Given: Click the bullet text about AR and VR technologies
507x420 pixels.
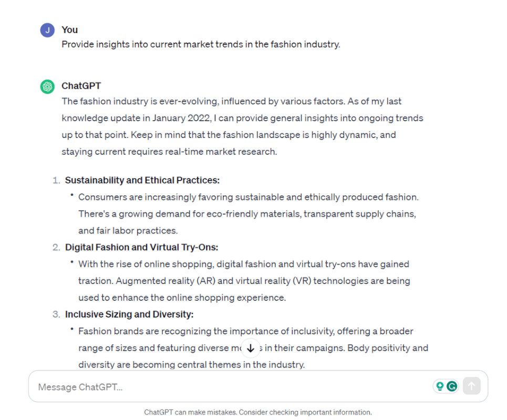Looking at the screenshot, I should coord(244,281).
